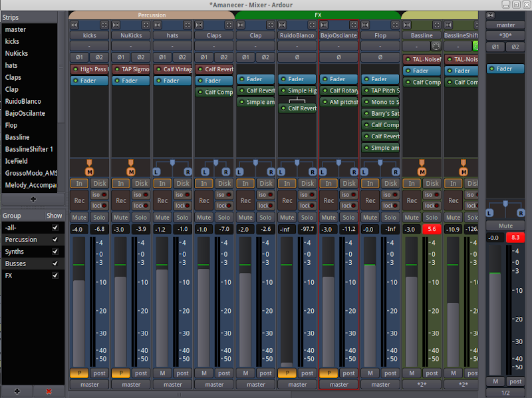Click mono panner M icon on NuKicks
Screen dimensions: 532x398
click(131, 172)
